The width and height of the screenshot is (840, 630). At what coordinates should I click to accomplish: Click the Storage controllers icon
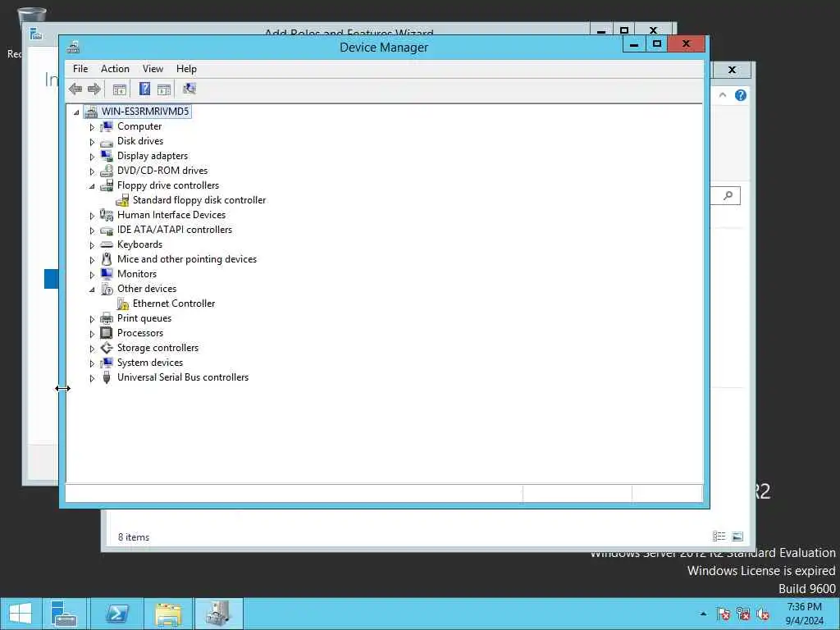[x=107, y=348]
